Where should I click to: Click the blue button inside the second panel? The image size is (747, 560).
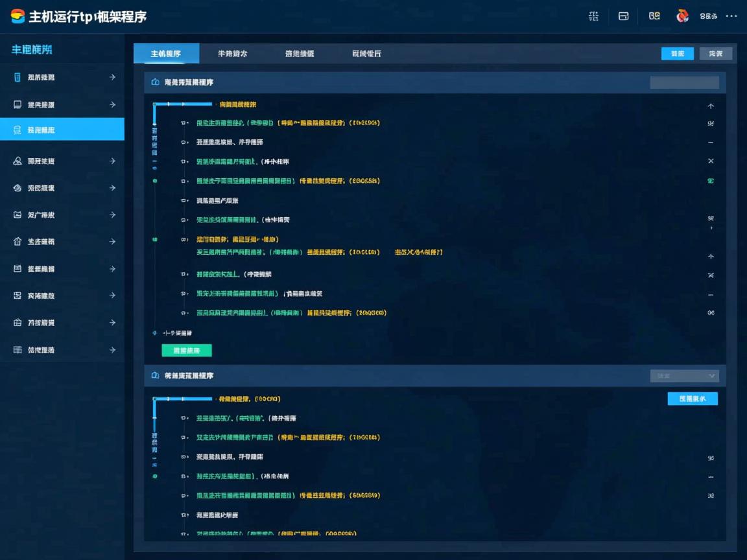pyautogui.click(x=693, y=399)
